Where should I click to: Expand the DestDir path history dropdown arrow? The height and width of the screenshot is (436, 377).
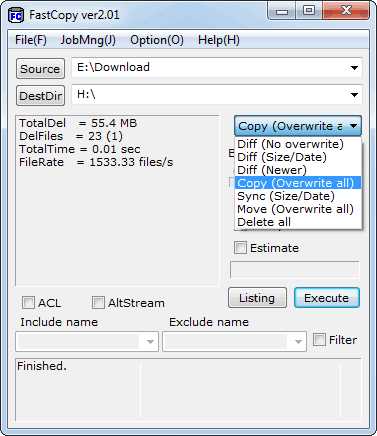tap(354, 95)
